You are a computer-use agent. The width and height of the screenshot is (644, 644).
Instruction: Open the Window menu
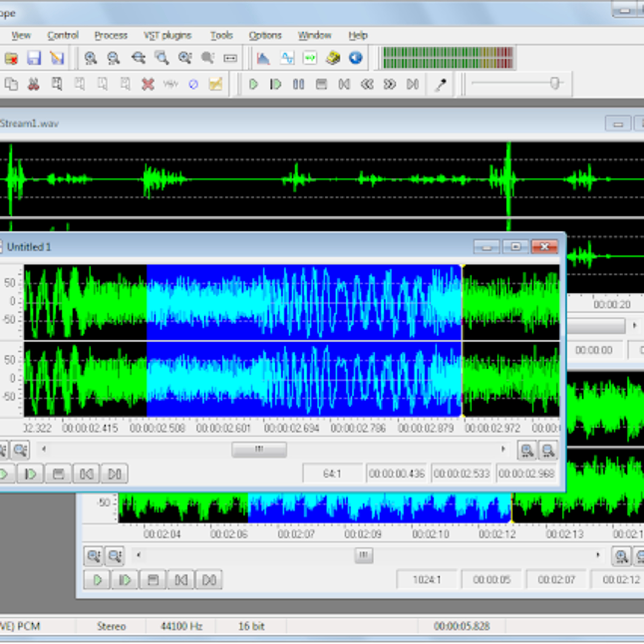(x=315, y=35)
